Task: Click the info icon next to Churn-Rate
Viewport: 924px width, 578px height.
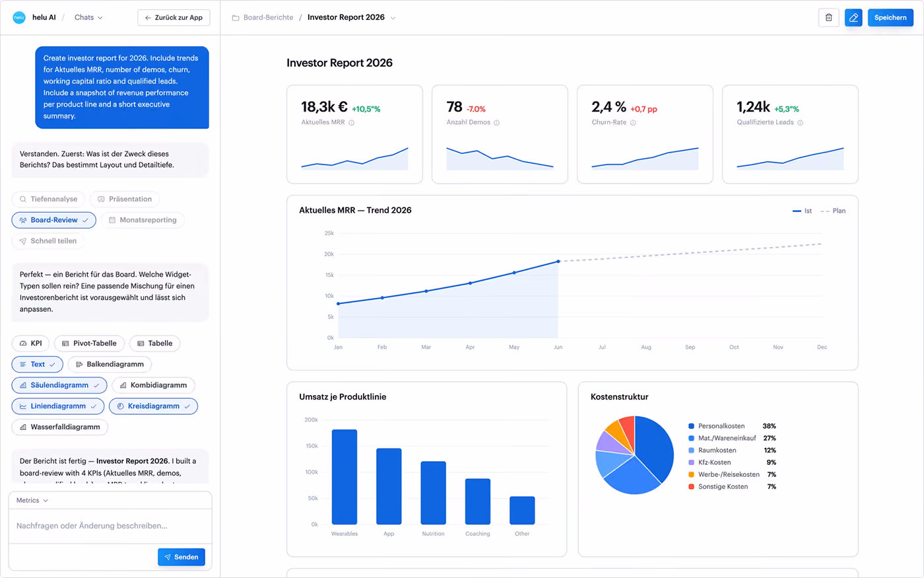Action: coord(633,123)
